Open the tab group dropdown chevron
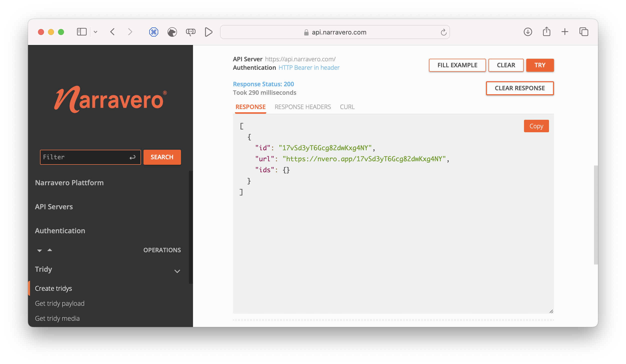This screenshot has height=364, width=626. tap(96, 32)
